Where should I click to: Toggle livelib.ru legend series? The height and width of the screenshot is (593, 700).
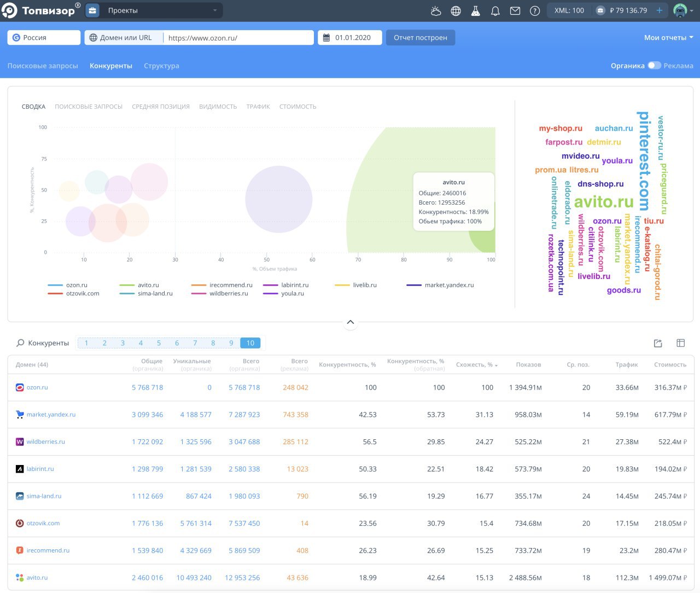tap(355, 285)
